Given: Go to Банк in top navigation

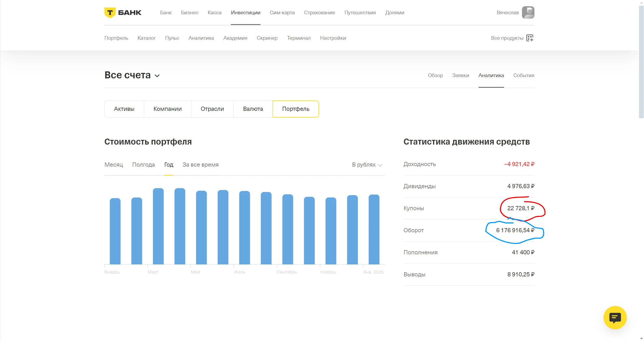Looking at the screenshot, I should coord(166,12).
